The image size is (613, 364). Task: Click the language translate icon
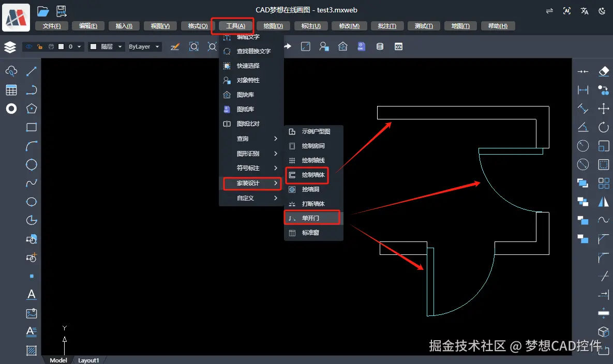click(x=585, y=11)
